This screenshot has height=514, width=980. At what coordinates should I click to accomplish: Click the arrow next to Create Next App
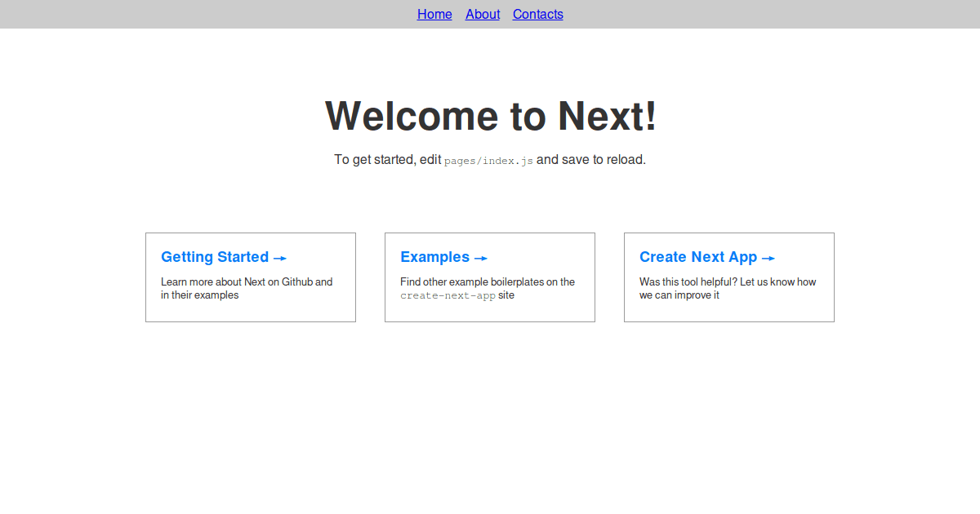tap(768, 258)
